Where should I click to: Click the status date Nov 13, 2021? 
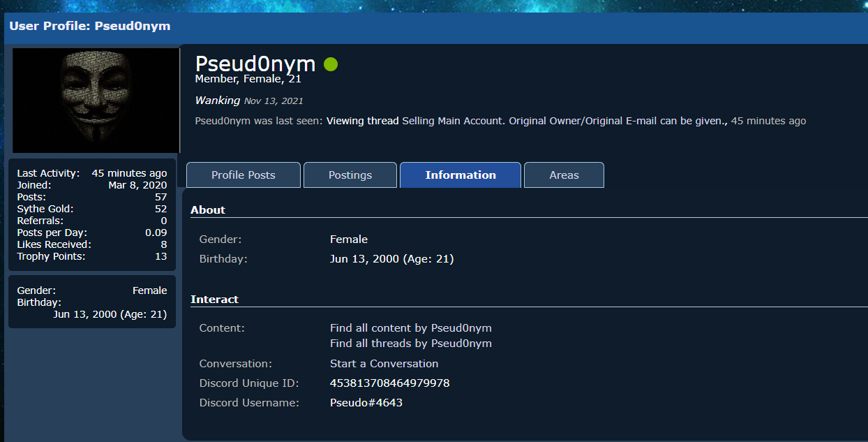click(274, 101)
